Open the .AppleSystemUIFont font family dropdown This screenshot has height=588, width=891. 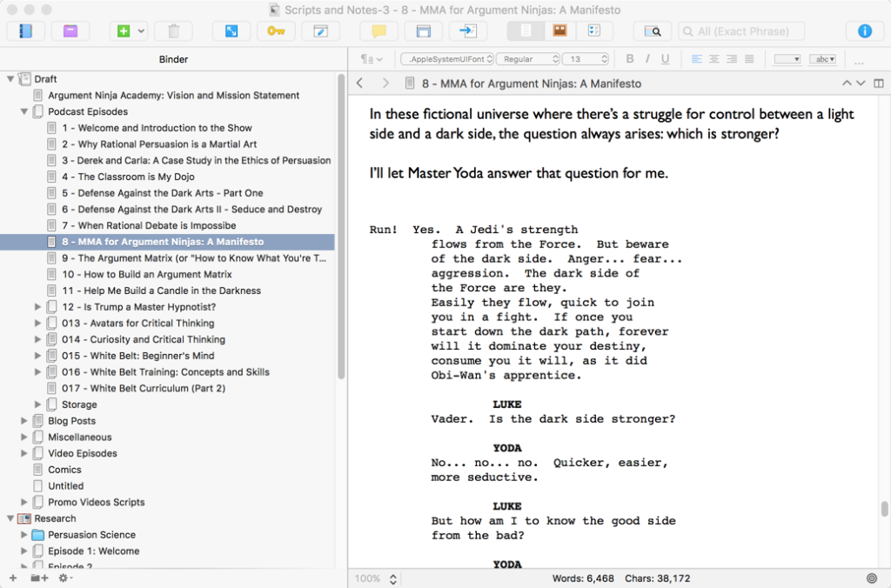click(x=447, y=59)
